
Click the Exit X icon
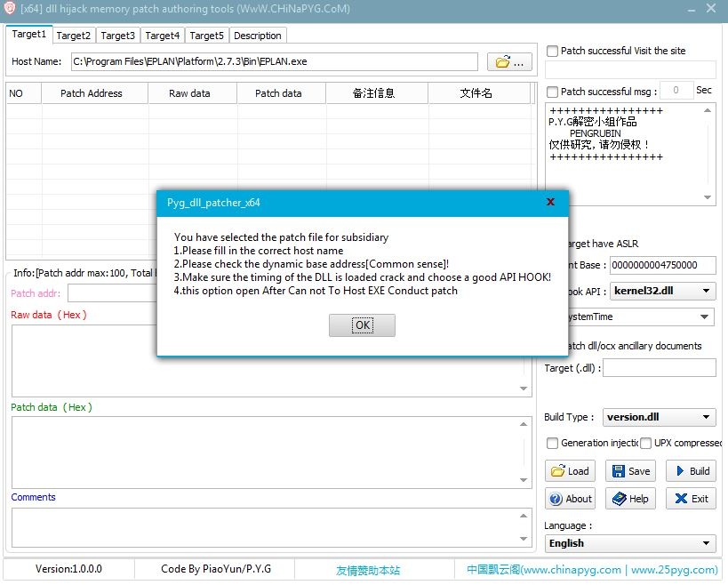[681, 499]
